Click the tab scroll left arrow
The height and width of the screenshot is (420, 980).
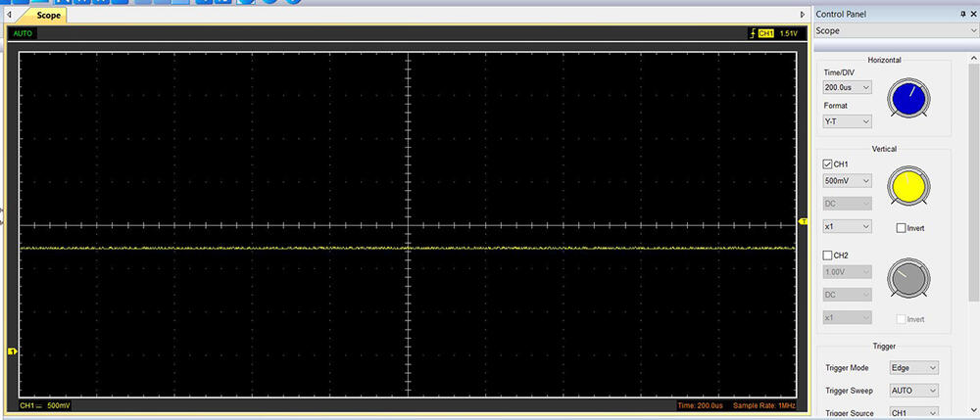tap(9, 15)
